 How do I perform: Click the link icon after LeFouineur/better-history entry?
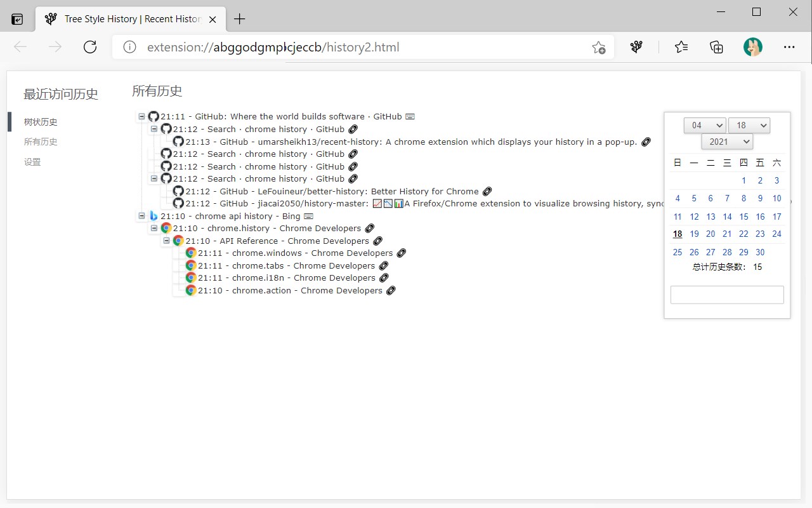(x=487, y=191)
